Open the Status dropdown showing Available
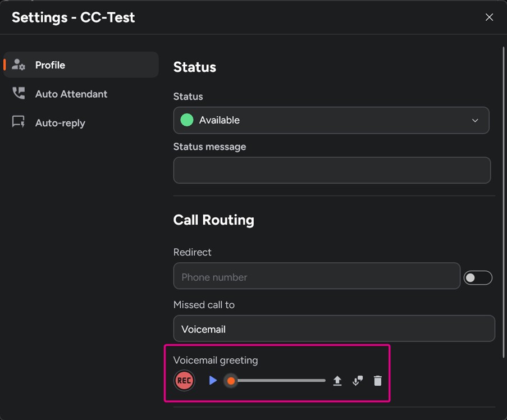 pos(331,120)
